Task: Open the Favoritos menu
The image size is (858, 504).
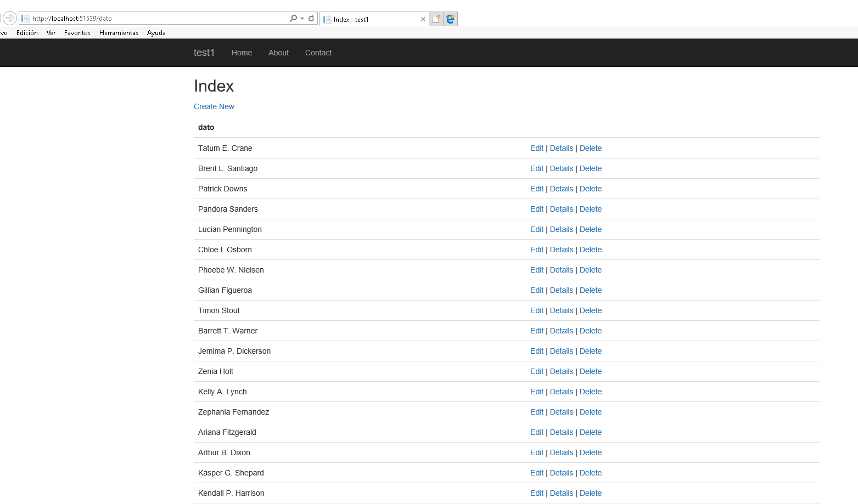Action: click(x=77, y=32)
